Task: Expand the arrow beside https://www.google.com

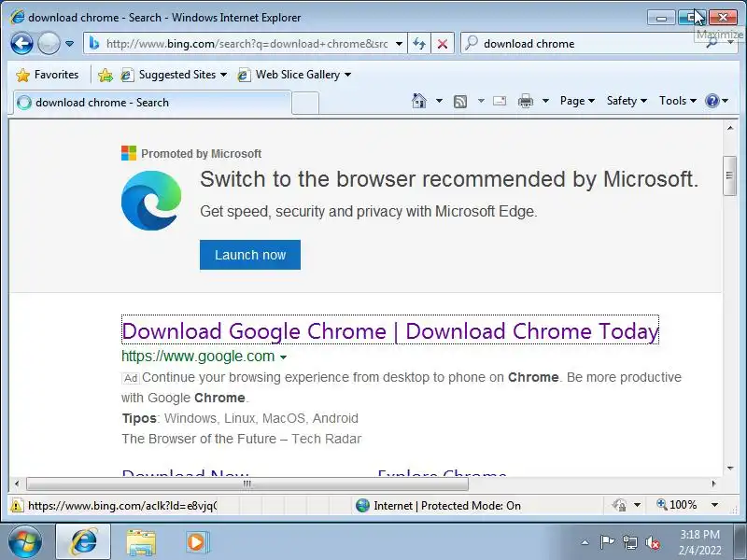Action: coord(284,357)
